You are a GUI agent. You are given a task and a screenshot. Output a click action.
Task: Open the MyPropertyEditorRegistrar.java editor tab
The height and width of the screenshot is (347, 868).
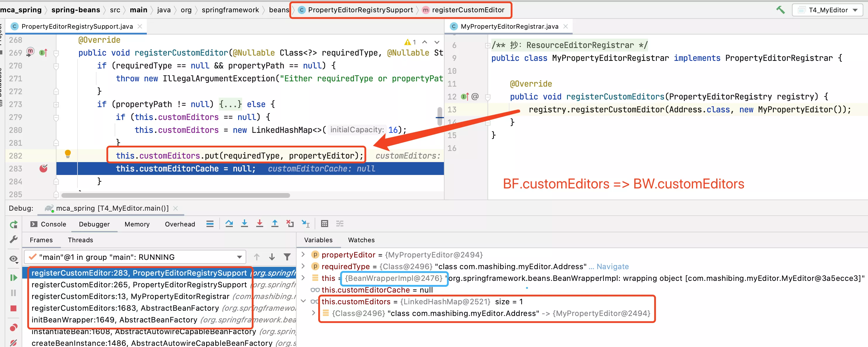(x=509, y=26)
